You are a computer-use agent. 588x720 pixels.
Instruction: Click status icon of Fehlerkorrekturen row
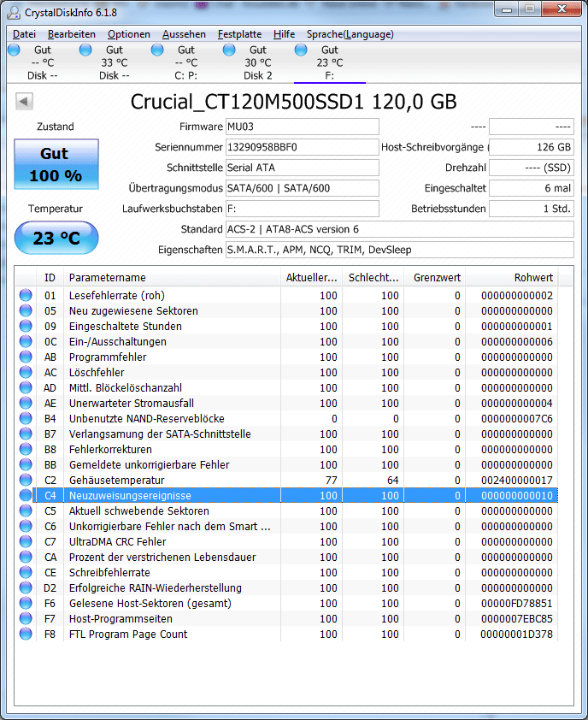point(26,449)
